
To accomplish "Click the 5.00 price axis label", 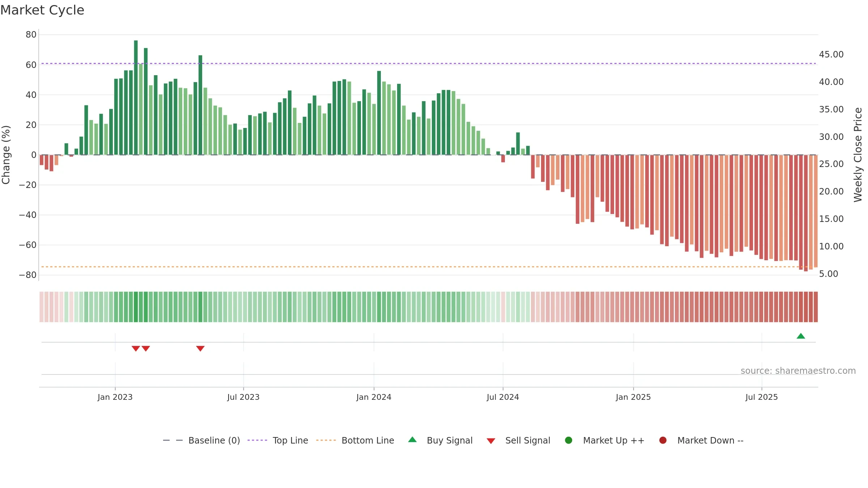I will [x=829, y=274].
